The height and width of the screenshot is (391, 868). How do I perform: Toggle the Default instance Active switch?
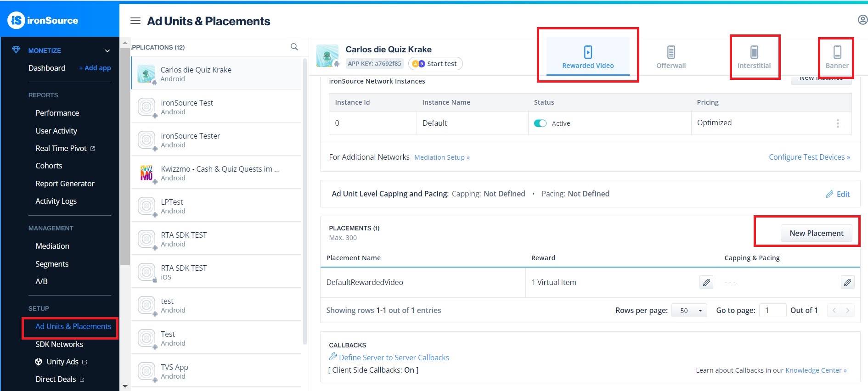540,123
